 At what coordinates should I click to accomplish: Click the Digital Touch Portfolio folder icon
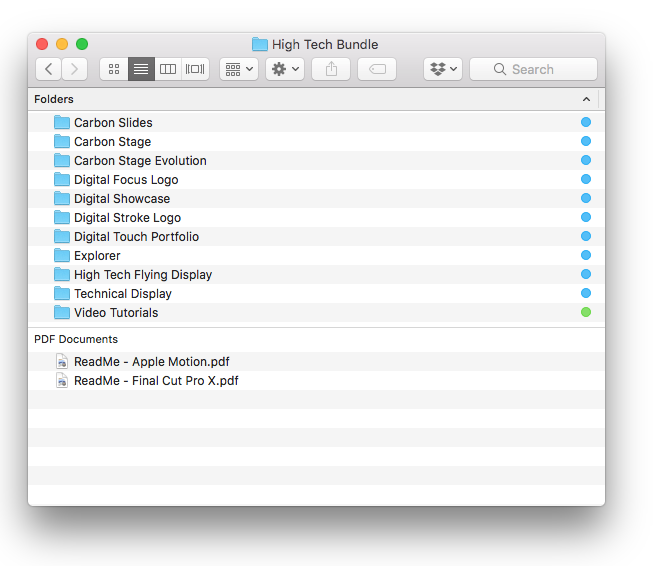pyautogui.click(x=62, y=236)
